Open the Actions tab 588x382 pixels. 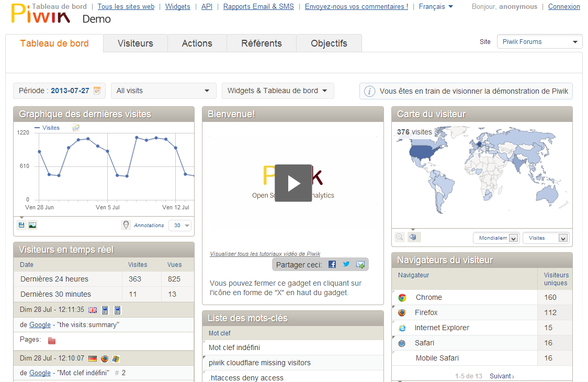coord(197,43)
